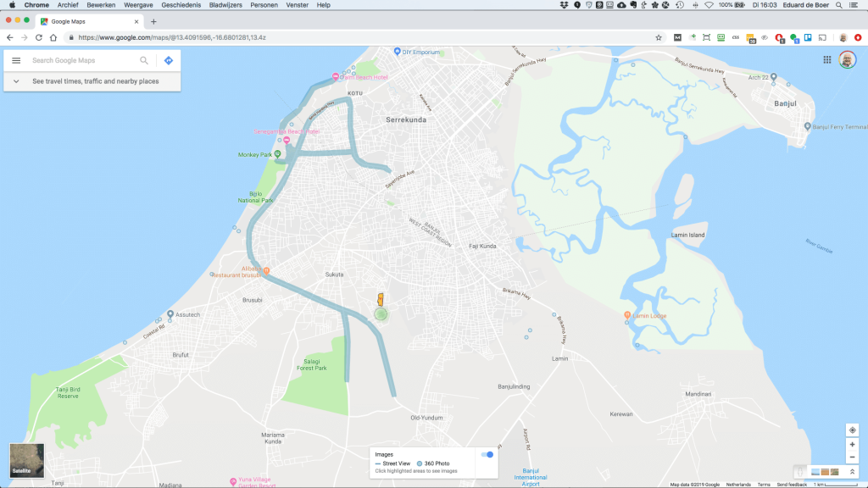Open a new Chrome tab

tap(153, 21)
